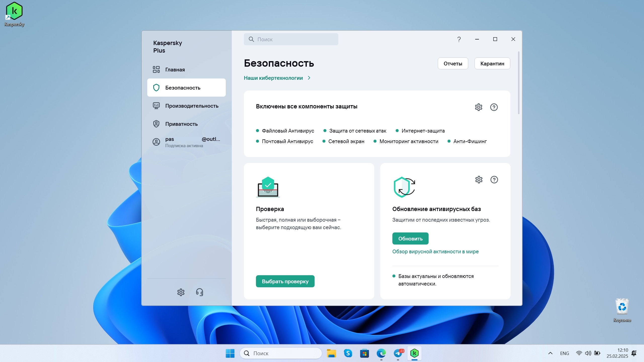644x362 pixels.
Task: Click 'Выбрать проверку' button
Action: pyautogui.click(x=285, y=281)
